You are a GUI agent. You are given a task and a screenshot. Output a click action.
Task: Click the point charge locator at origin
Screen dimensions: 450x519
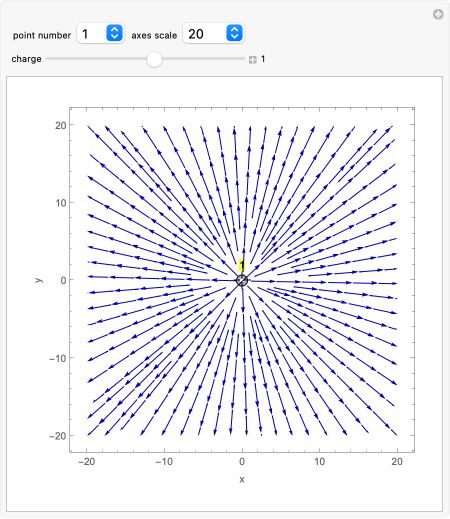point(242,280)
